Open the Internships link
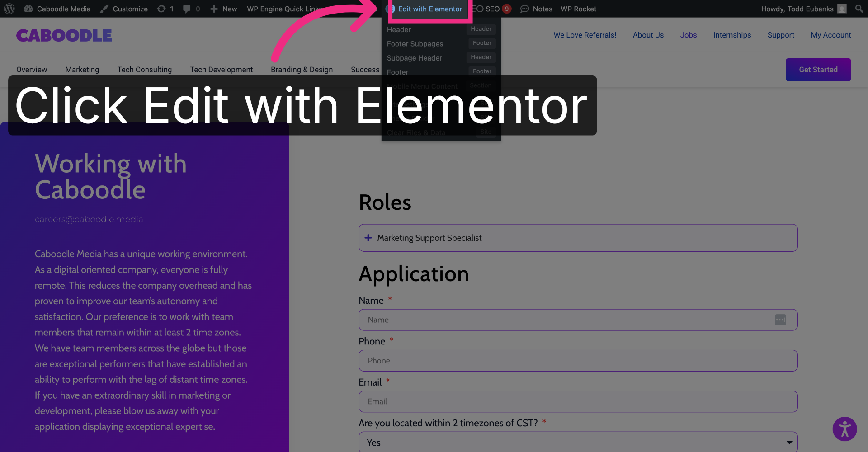 [732, 35]
